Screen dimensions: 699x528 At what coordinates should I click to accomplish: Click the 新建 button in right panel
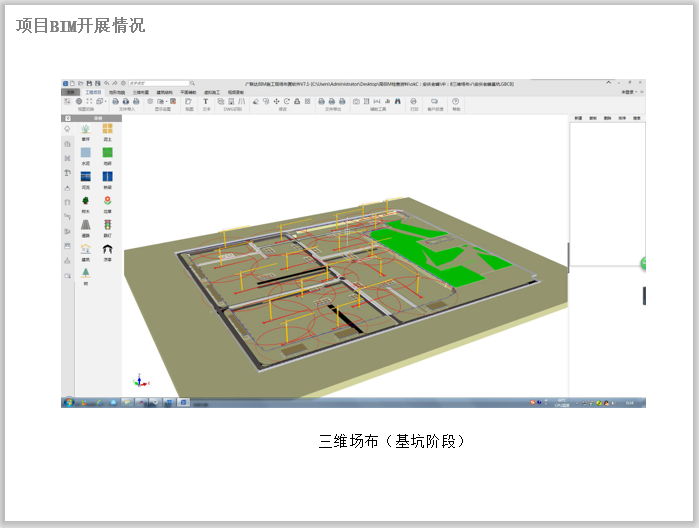[x=578, y=119]
